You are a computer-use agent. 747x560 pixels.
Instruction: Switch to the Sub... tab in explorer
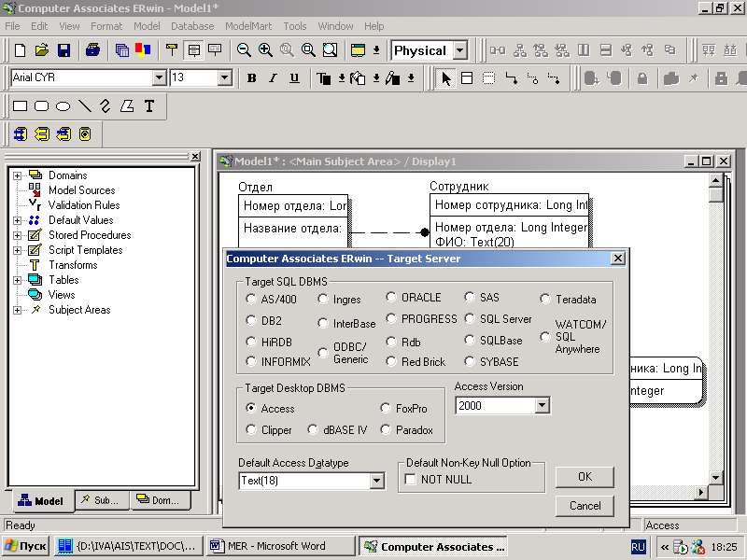click(x=103, y=500)
